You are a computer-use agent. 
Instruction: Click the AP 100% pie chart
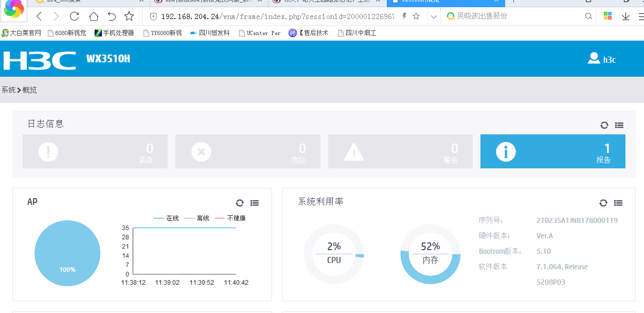click(67, 253)
